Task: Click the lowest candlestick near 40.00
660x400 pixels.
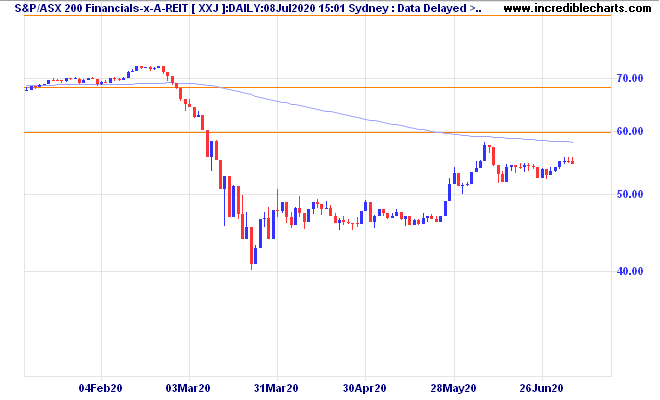Action: (x=251, y=248)
